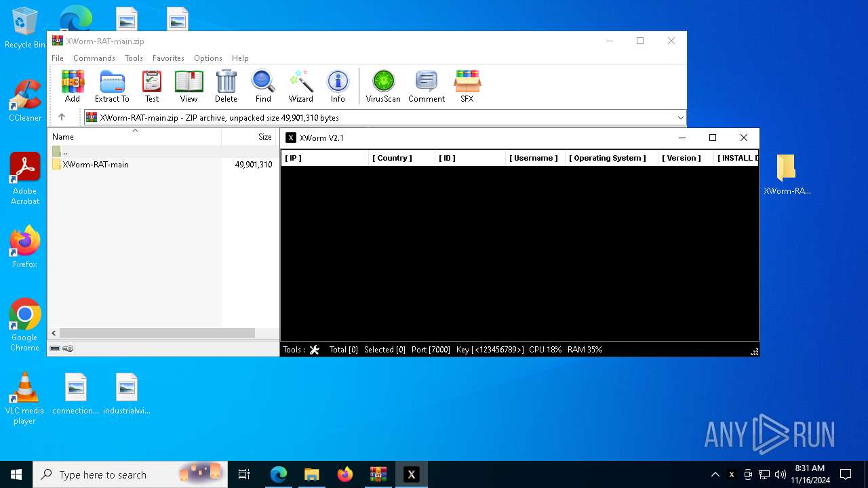Image resolution: width=868 pixels, height=488 pixels.
Task: Click the Extract To toolbar icon
Action: [112, 86]
